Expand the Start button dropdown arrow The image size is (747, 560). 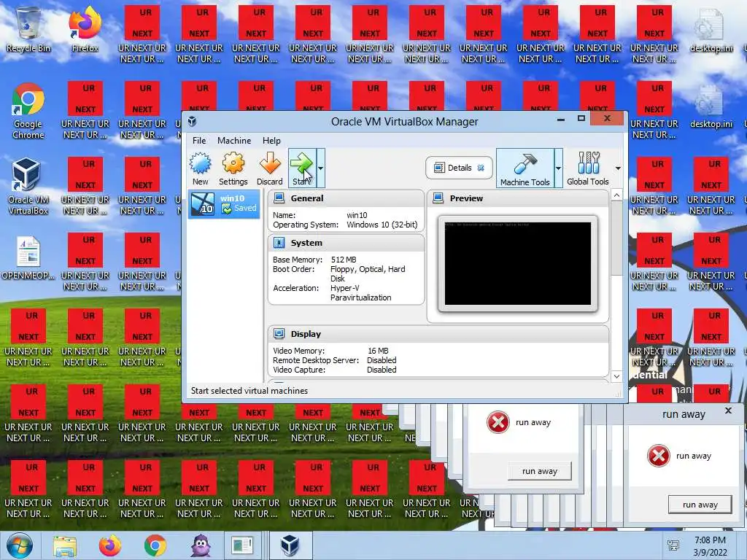point(321,168)
